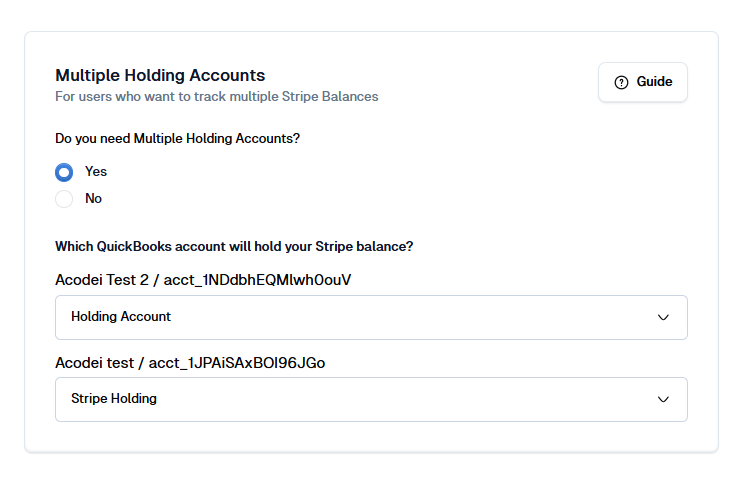Expand chevron arrow in Holding Account field
Viewport: 739px width, 478px height.
[x=663, y=317]
